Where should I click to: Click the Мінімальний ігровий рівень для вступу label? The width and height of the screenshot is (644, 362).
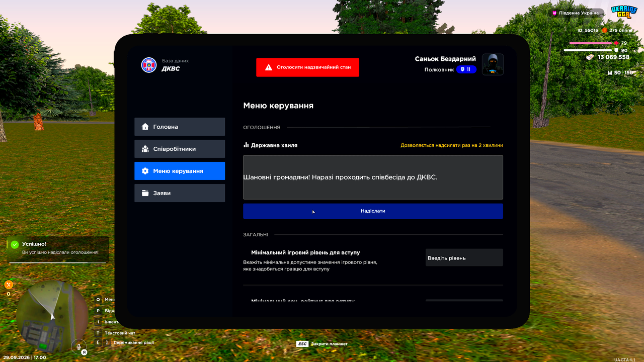[305, 252]
